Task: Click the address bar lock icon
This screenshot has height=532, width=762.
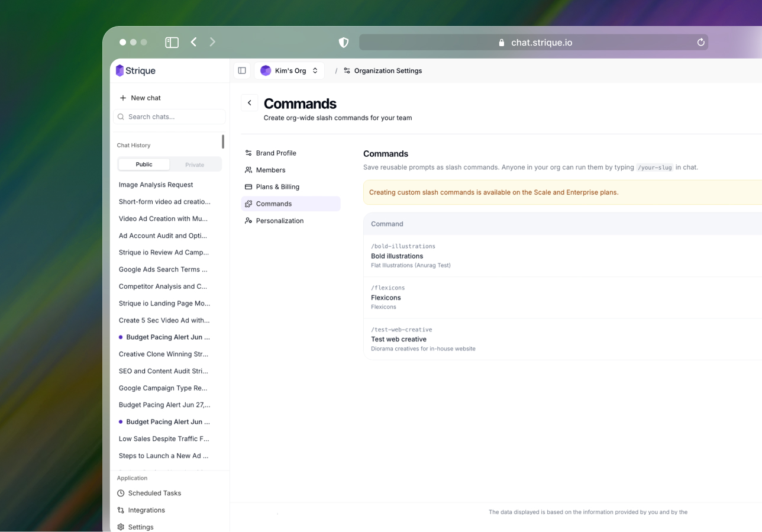Action: pos(502,43)
